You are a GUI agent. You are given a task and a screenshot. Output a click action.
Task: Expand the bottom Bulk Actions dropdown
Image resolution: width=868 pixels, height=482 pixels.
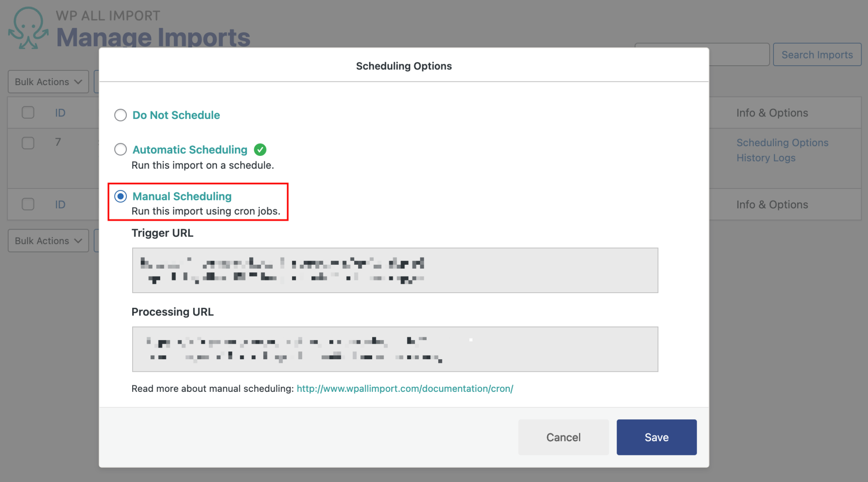pos(48,240)
